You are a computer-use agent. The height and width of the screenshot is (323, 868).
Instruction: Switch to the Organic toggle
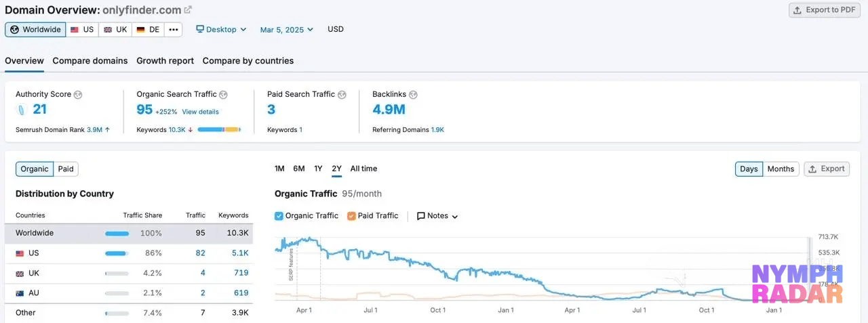[35, 169]
